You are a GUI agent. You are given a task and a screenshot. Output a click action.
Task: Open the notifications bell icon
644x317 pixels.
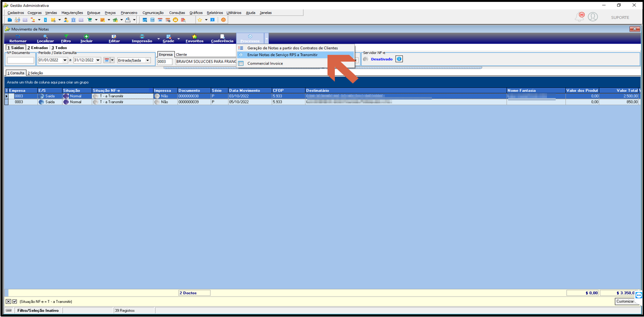coord(580,17)
